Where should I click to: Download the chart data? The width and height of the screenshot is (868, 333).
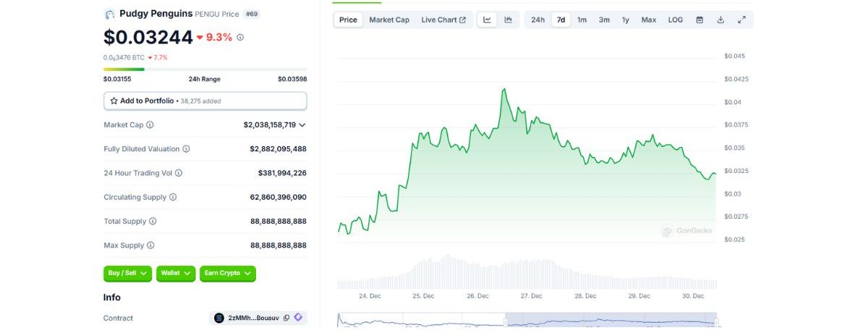pos(720,20)
